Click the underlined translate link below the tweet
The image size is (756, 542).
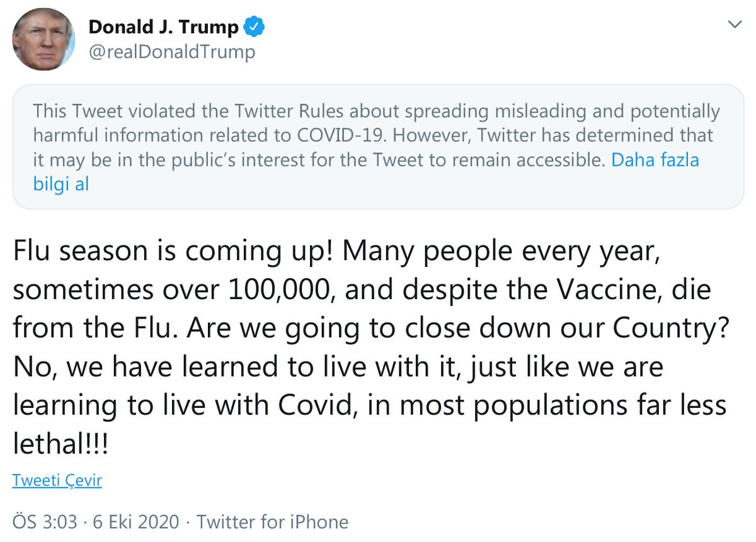tap(57, 480)
